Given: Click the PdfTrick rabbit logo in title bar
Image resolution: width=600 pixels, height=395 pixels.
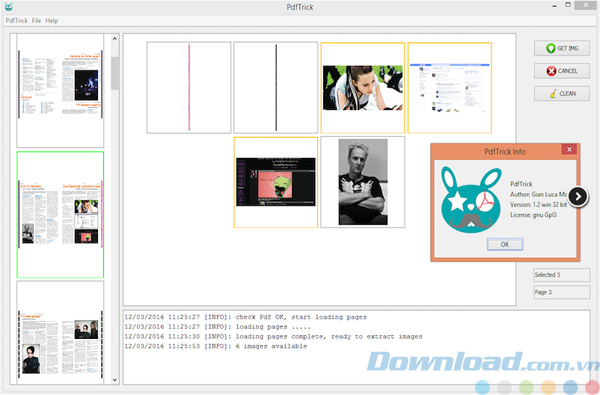Looking at the screenshot, I should tap(8, 7).
